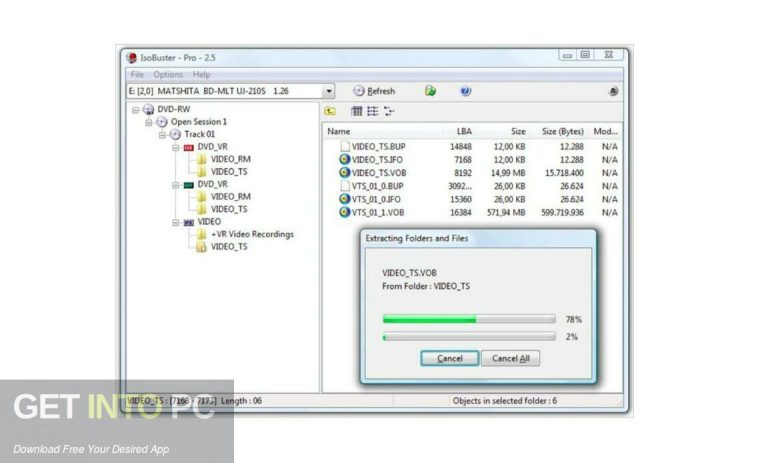Collapse the Track 01 node
768x463 pixels.
click(162, 135)
